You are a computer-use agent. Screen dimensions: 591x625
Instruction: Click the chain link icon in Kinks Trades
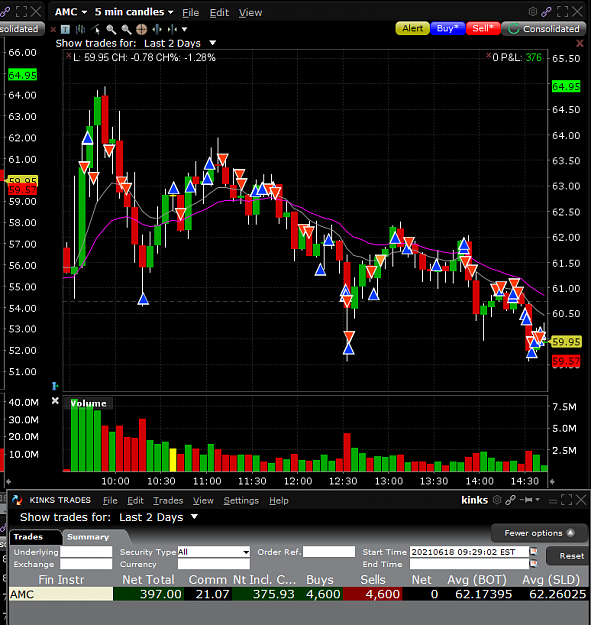coord(510,499)
